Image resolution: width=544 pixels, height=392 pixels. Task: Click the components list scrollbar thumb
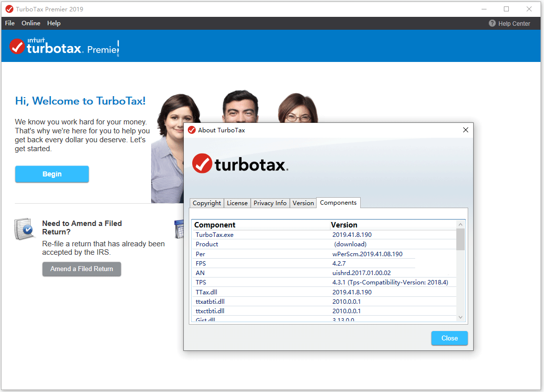click(x=460, y=239)
